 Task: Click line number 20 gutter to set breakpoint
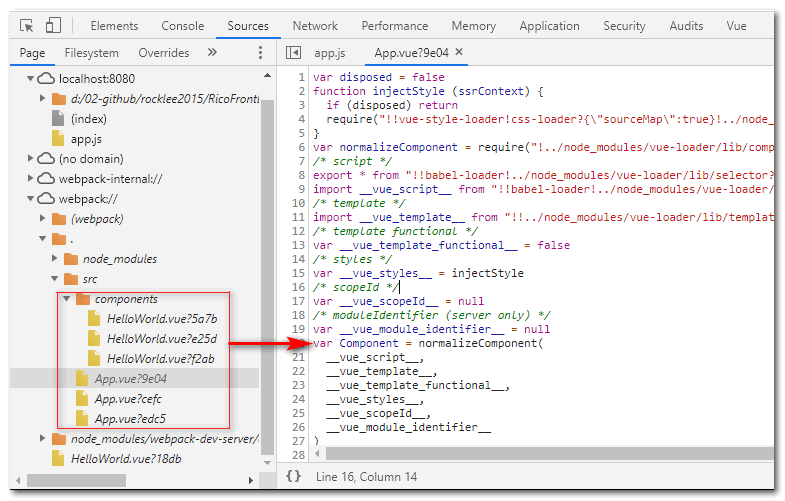tap(299, 343)
